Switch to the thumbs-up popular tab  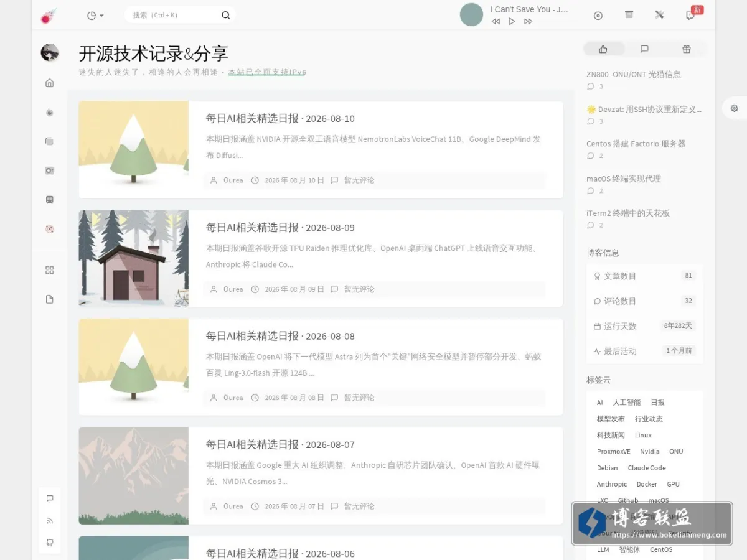(603, 49)
